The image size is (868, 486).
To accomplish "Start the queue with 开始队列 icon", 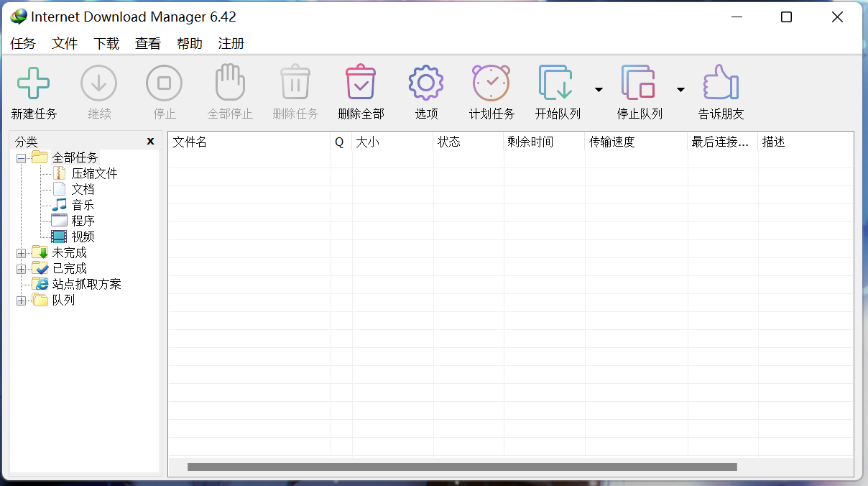I will pos(557,81).
